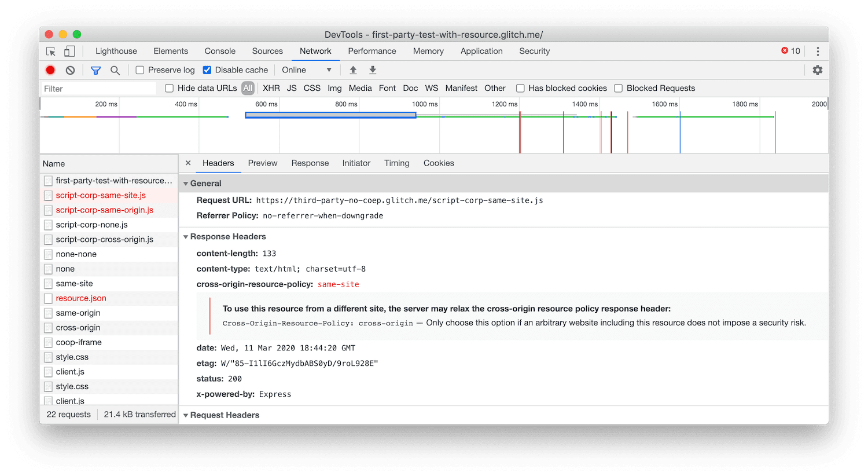Image resolution: width=868 pixels, height=476 pixels.
Task: Open DevTools settings gear
Action: (818, 69)
